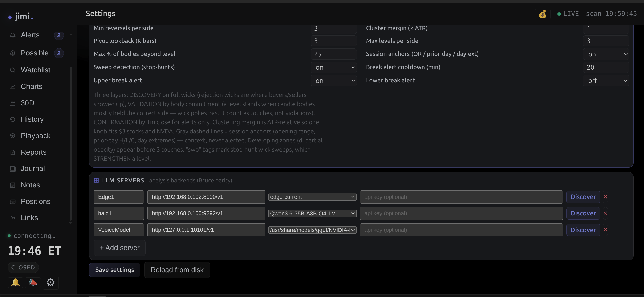Open the Sweep detection on/off dropdown
This screenshot has height=297, width=644.
pos(334,67)
